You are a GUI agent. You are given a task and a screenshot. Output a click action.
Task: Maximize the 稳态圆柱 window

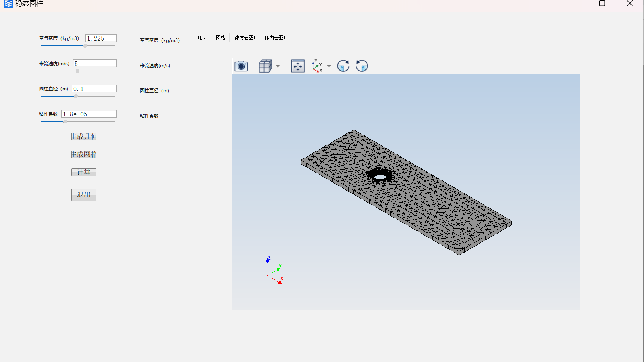[x=602, y=3]
